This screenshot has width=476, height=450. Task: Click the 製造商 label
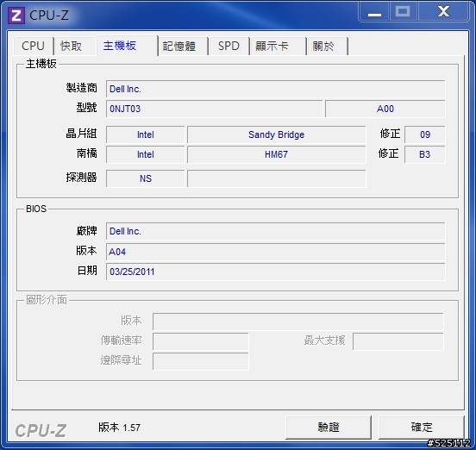pyautogui.click(x=82, y=88)
